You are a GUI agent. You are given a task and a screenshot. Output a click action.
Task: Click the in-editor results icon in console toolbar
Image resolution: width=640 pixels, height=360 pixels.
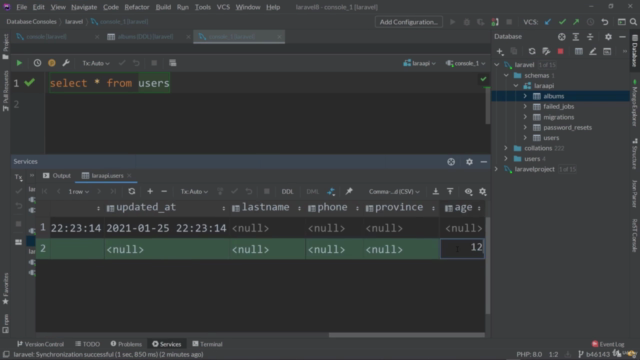pyautogui.click(x=173, y=63)
